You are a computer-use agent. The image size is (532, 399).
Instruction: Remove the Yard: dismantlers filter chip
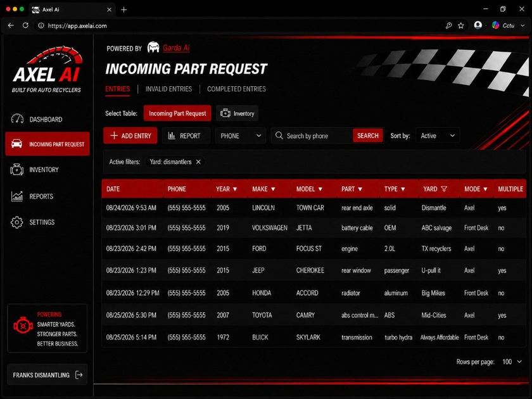[x=198, y=162]
